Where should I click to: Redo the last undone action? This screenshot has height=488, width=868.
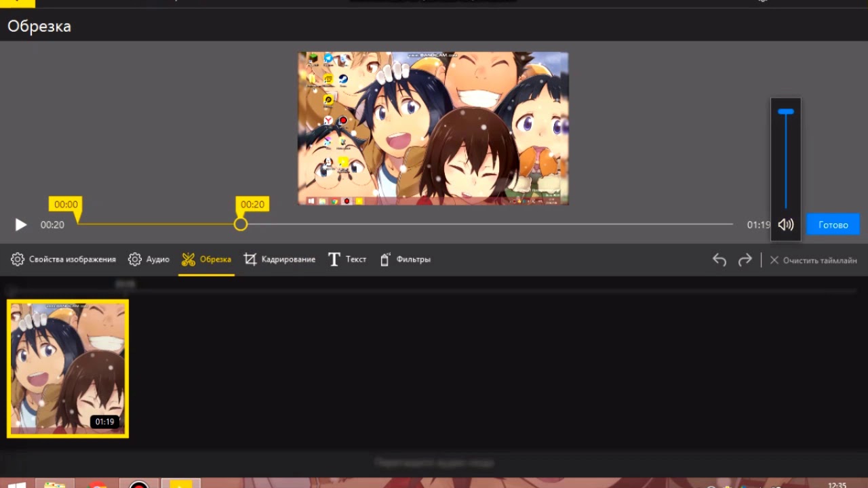tap(745, 260)
